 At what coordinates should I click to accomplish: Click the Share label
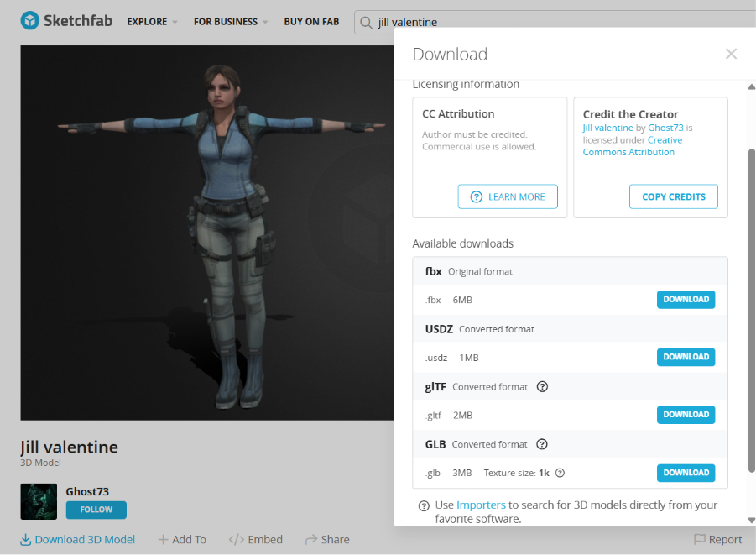(x=335, y=540)
